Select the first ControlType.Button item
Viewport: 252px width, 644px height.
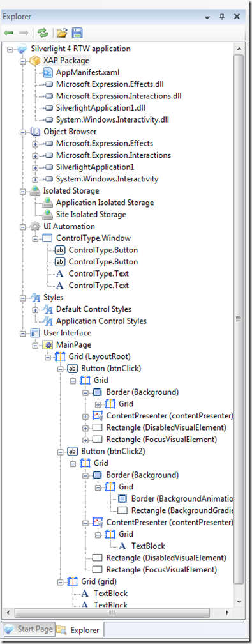pyautogui.click(x=103, y=250)
